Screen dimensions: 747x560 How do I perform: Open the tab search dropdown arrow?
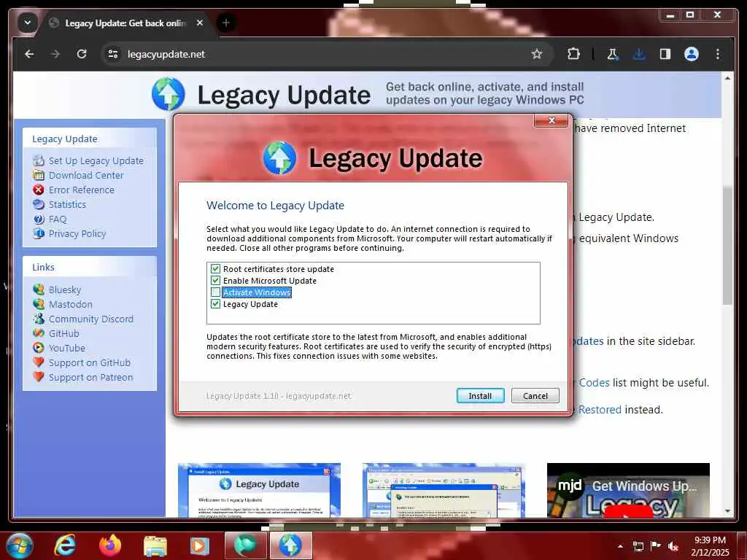[28, 23]
